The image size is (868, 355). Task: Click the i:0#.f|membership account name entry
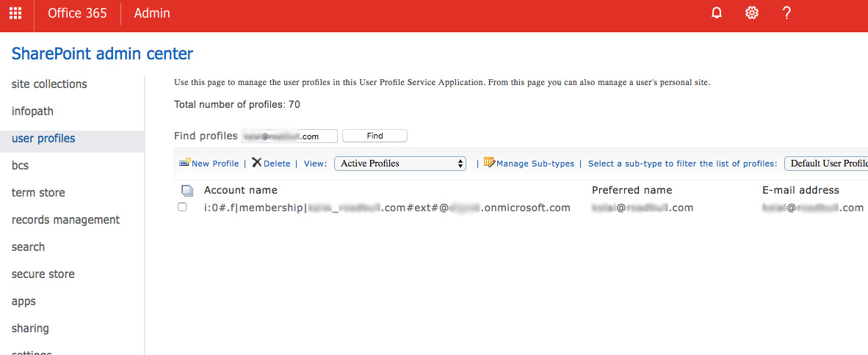[387, 208]
